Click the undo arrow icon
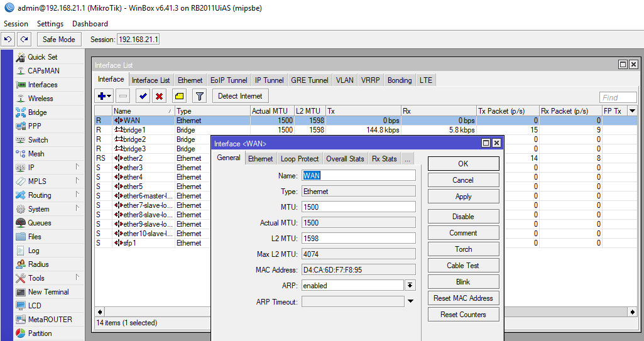The image size is (644, 341). 8,39
